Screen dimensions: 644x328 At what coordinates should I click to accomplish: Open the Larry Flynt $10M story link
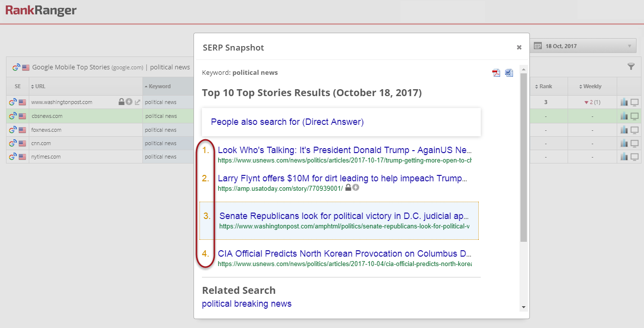pos(342,178)
